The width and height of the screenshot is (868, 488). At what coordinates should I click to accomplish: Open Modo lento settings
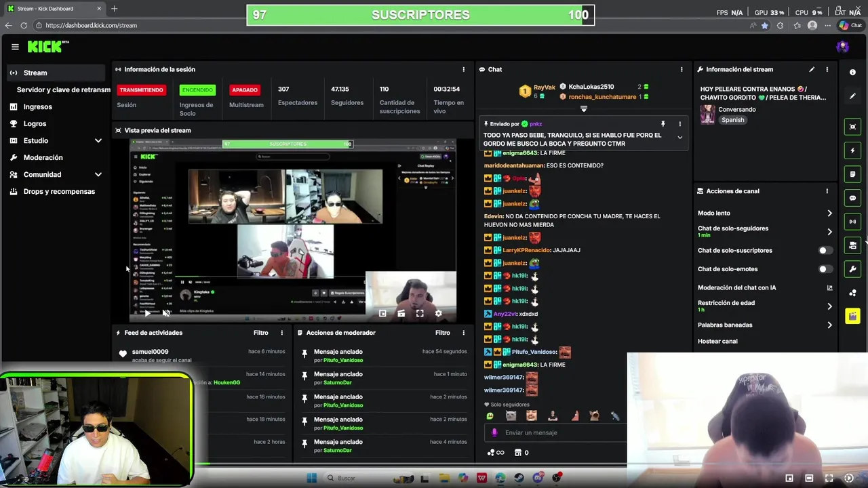click(765, 213)
